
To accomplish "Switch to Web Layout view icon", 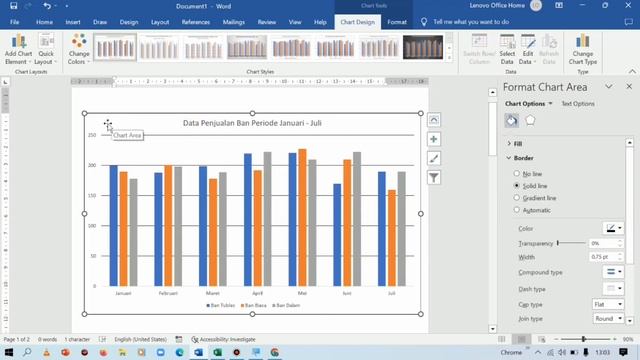I will click(x=541, y=339).
